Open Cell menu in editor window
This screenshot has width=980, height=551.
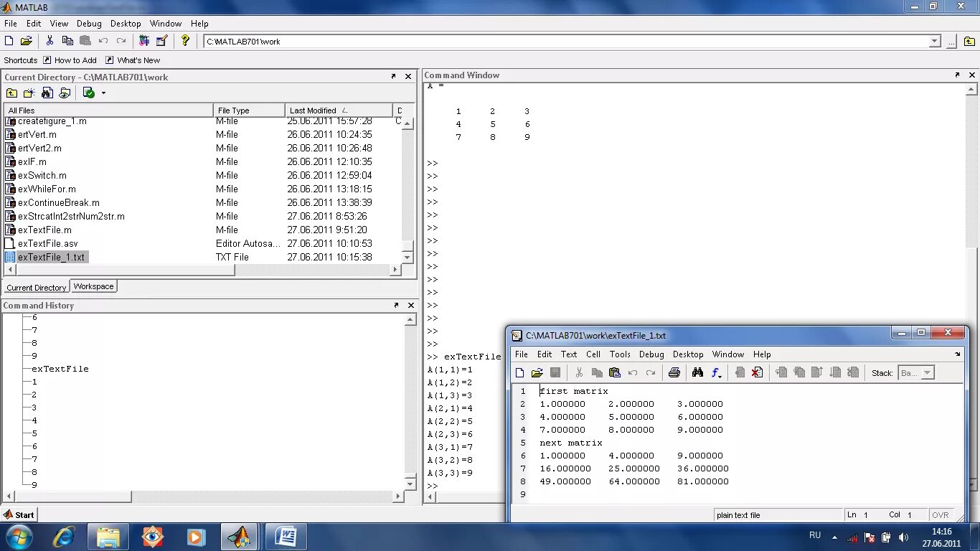[x=593, y=354]
